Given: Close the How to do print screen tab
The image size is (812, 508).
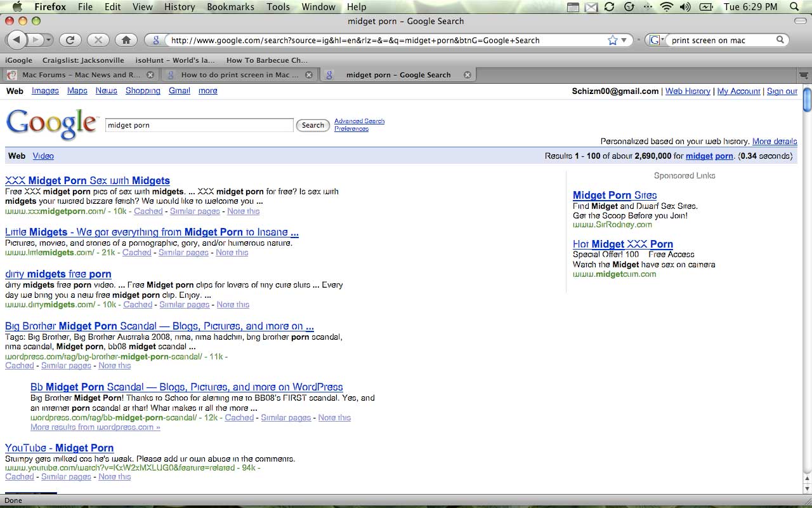Looking at the screenshot, I should 309,75.
